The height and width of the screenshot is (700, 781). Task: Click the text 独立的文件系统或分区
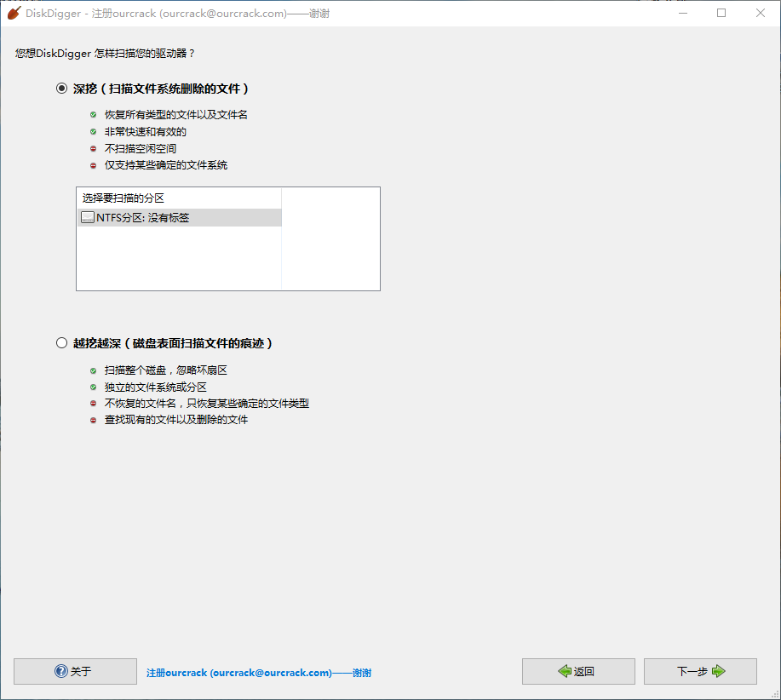pos(155,387)
